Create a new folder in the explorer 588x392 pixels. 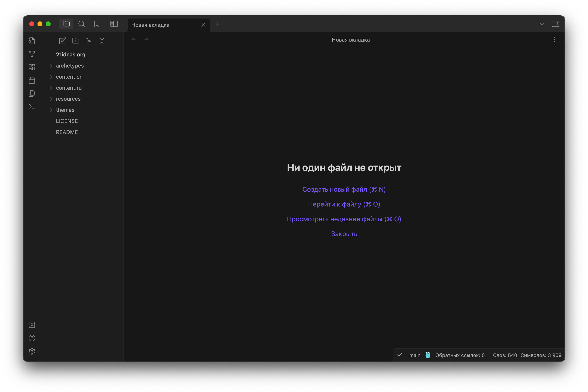[x=76, y=41]
